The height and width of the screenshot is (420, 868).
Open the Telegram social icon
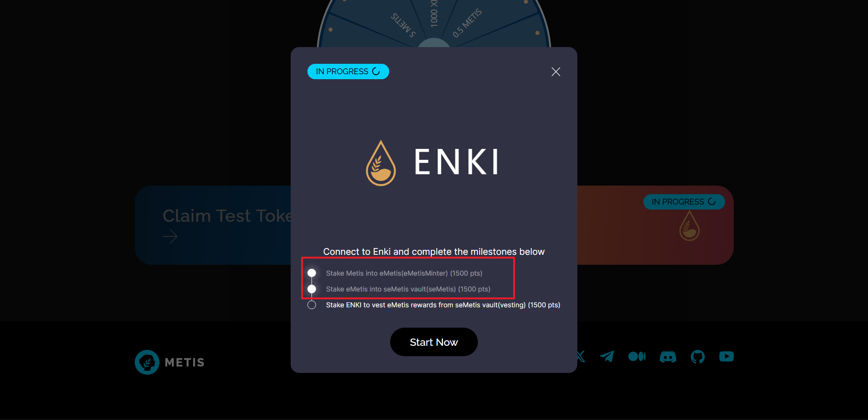click(607, 357)
